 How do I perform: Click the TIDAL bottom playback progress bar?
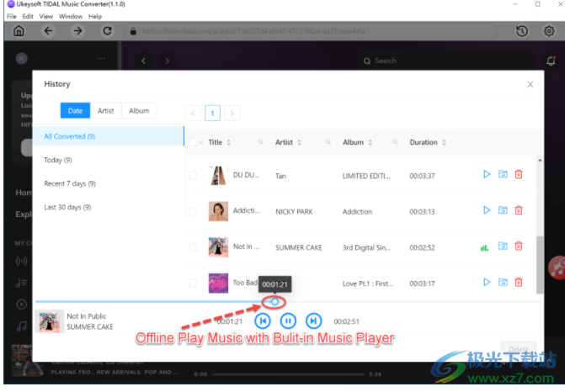(x=288, y=374)
